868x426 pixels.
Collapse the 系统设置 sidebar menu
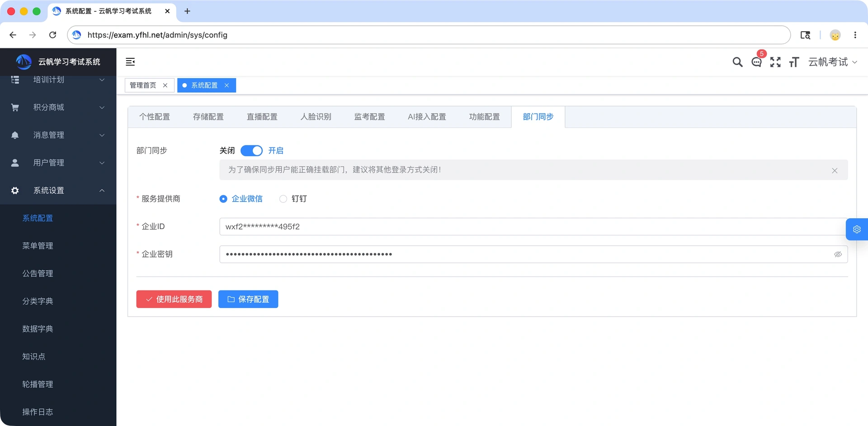click(x=58, y=191)
